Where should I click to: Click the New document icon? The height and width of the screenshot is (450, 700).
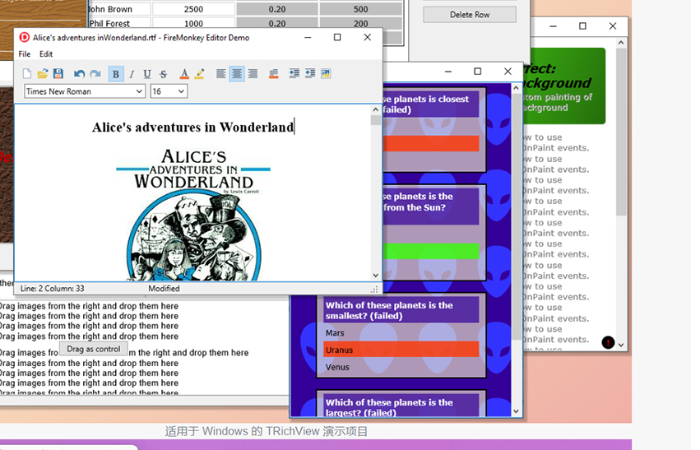27,74
